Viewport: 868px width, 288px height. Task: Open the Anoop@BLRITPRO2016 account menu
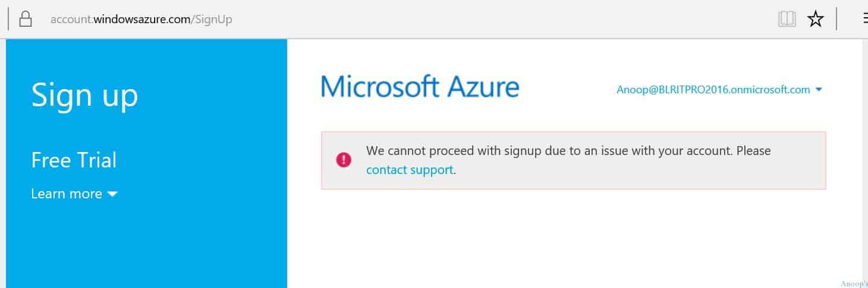pos(713,90)
